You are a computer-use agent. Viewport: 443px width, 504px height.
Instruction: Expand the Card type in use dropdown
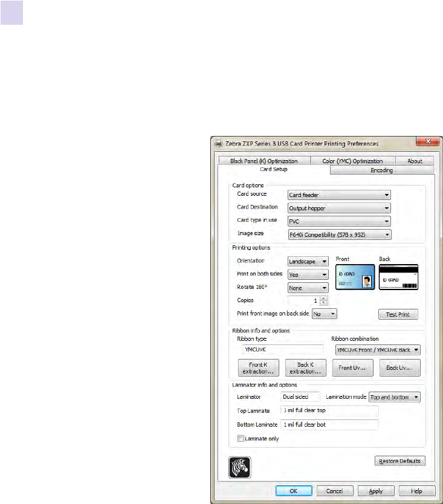click(x=339, y=221)
